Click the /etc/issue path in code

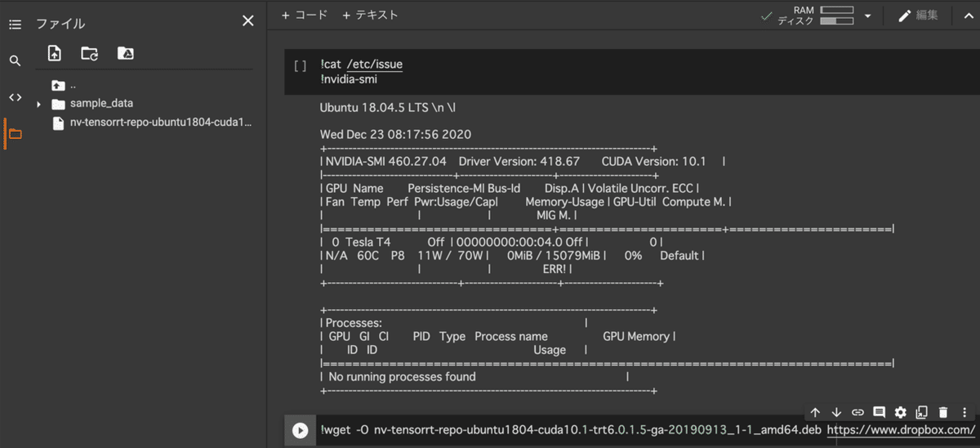375,65
